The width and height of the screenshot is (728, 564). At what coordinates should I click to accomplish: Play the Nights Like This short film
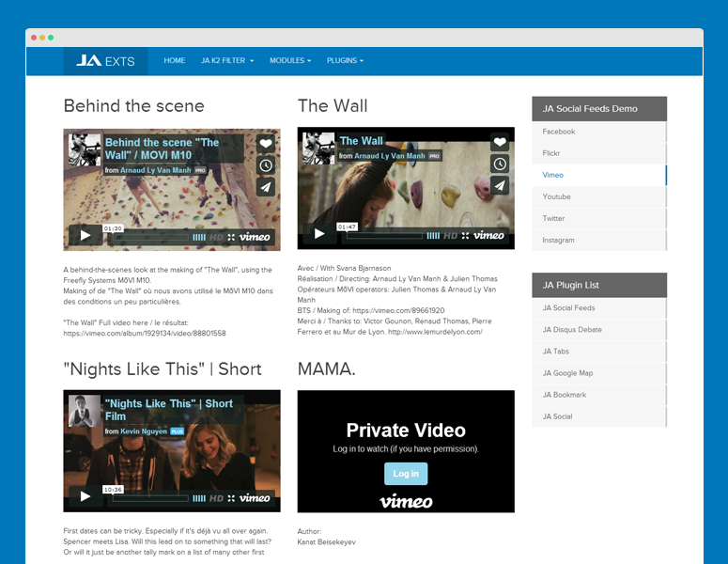click(x=85, y=496)
